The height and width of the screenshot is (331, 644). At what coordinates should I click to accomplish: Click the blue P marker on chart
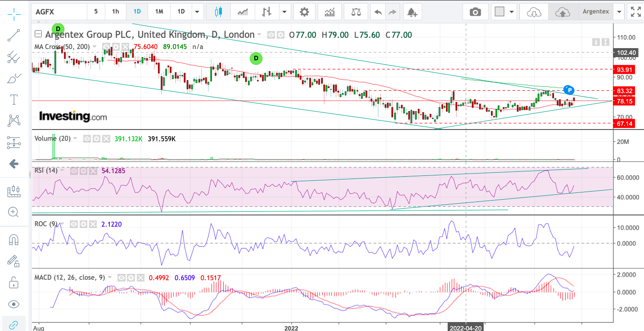(x=569, y=89)
